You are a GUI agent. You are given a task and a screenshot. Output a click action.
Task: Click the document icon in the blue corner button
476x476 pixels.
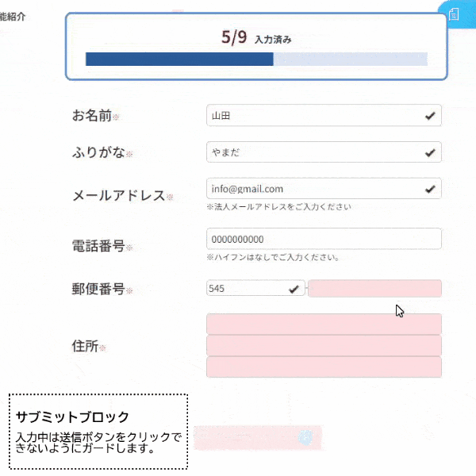(455, 13)
